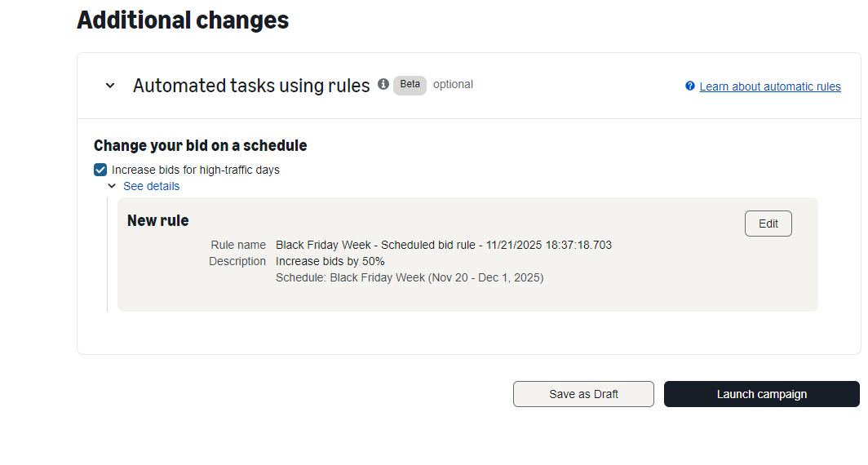Viewport: 868px width, 465px height.
Task: Click the Black Friday Week rule name text
Action: pos(443,245)
